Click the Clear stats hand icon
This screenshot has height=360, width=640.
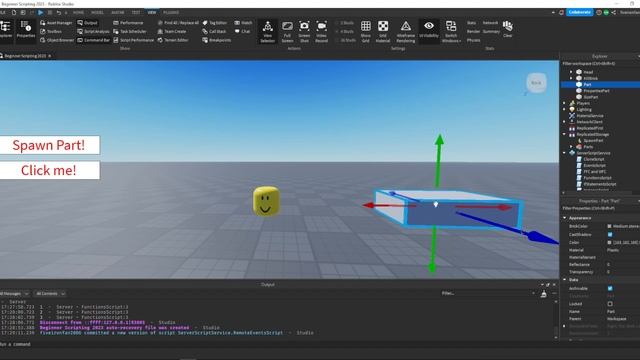[x=508, y=29]
